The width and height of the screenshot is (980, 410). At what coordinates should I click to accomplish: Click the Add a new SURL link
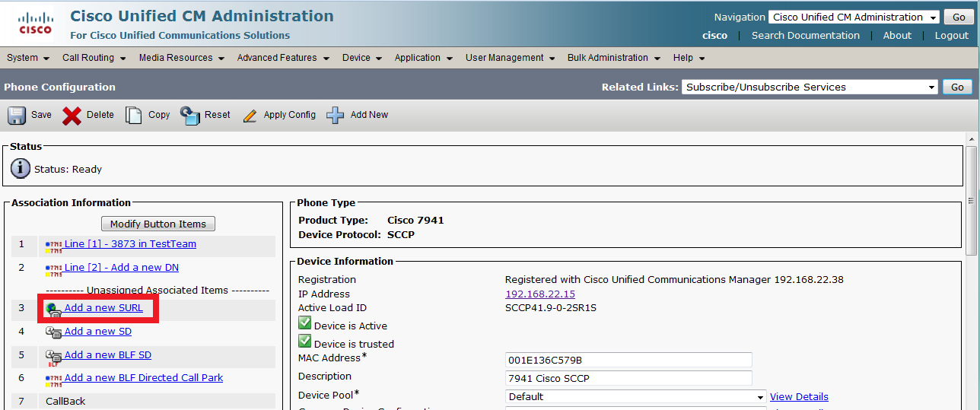pos(103,308)
